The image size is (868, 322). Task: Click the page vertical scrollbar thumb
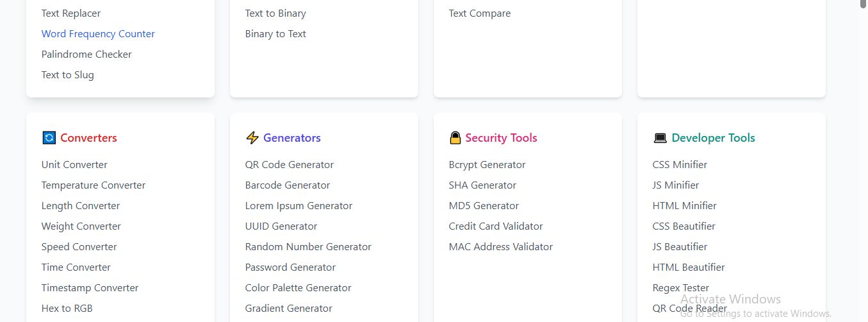tap(862, 4)
